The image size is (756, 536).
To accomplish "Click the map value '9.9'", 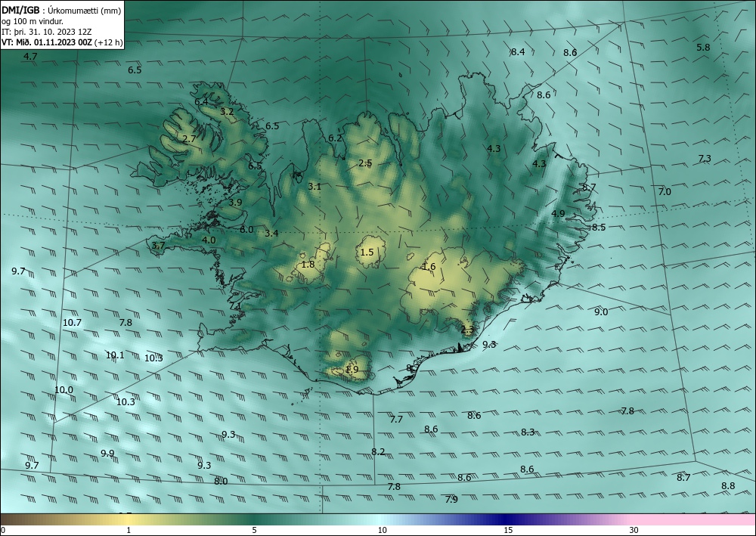I will pyautogui.click(x=107, y=453).
